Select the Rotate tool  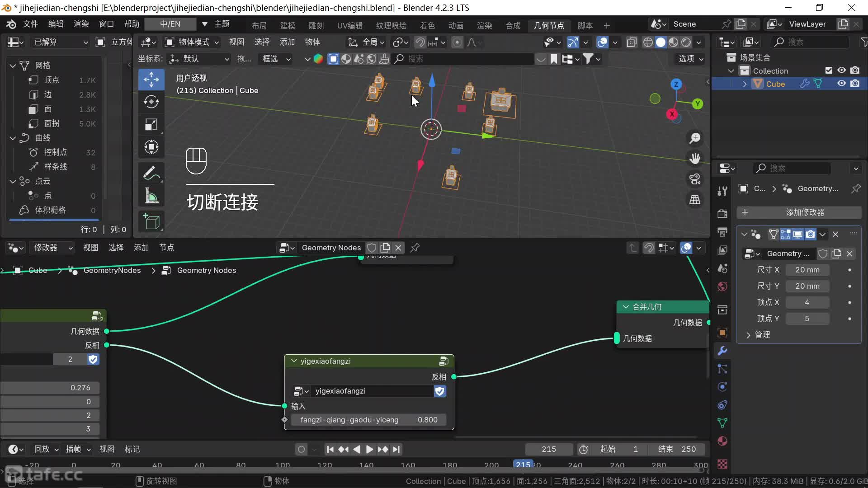(x=151, y=102)
